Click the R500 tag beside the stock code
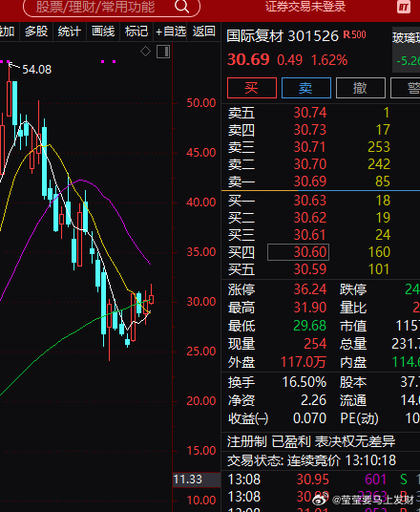This screenshot has height=512, width=420. pyautogui.click(x=355, y=34)
